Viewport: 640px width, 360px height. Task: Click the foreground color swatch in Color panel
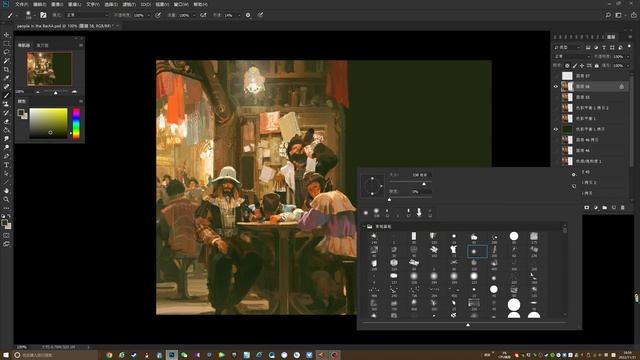pos(20,113)
